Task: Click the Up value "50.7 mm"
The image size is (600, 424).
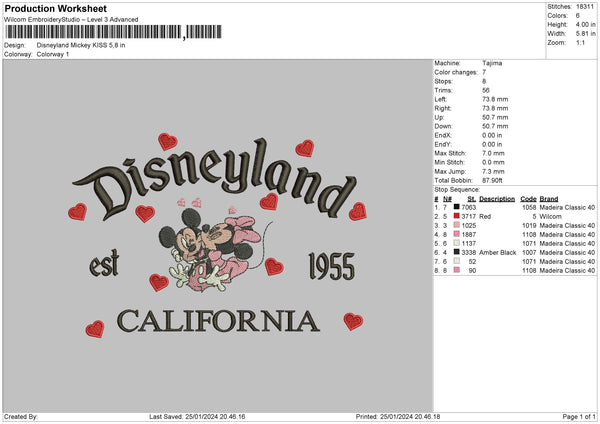Action: [495, 117]
